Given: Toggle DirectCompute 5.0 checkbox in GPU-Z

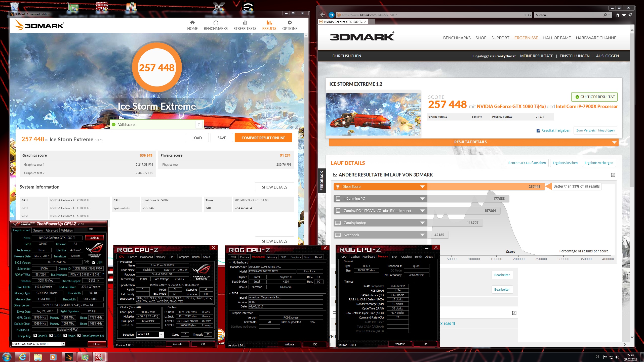Looking at the screenshot, I should click(79, 336).
